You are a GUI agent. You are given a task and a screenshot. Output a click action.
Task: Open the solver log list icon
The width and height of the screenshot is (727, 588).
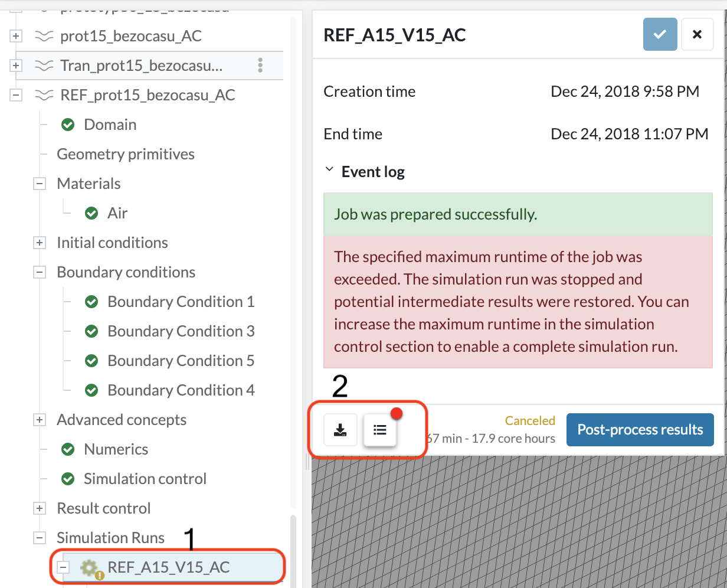pyautogui.click(x=380, y=429)
